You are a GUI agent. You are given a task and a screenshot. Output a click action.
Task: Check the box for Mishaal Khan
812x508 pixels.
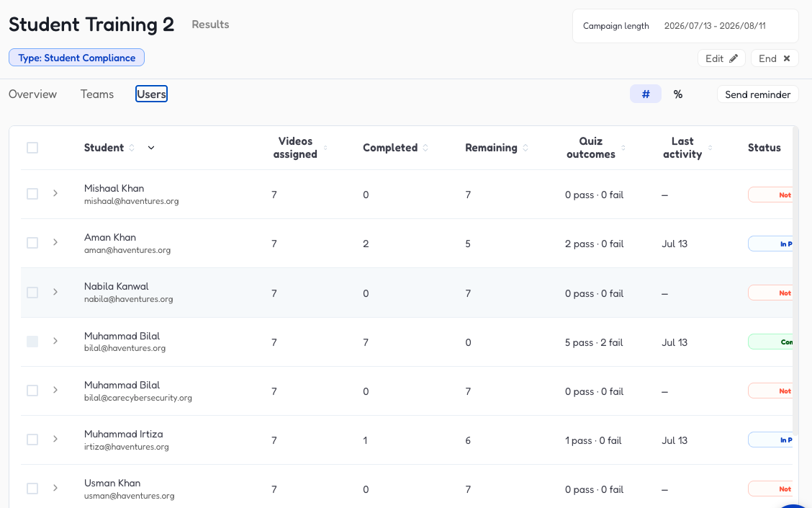[32, 194]
